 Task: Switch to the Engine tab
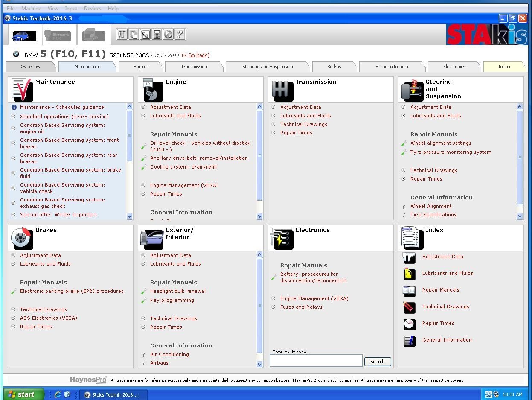coord(140,67)
